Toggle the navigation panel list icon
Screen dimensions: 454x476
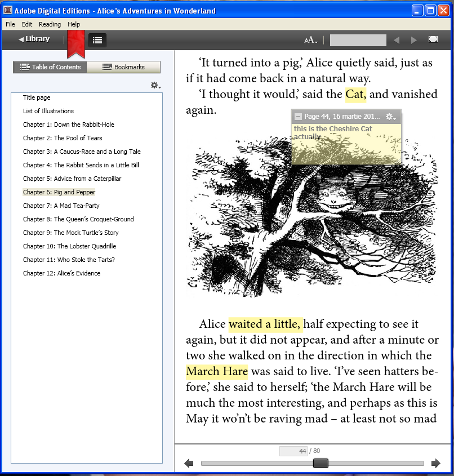(x=97, y=40)
